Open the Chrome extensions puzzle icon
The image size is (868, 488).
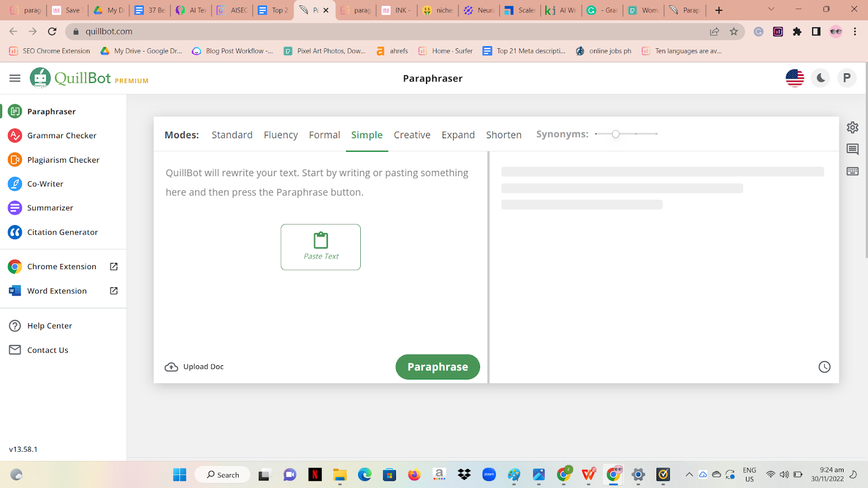click(797, 31)
